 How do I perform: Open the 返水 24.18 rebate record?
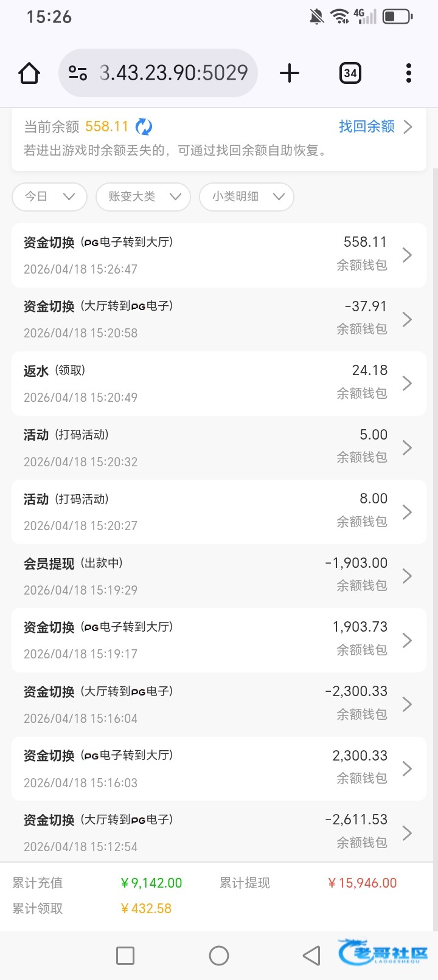click(x=218, y=383)
